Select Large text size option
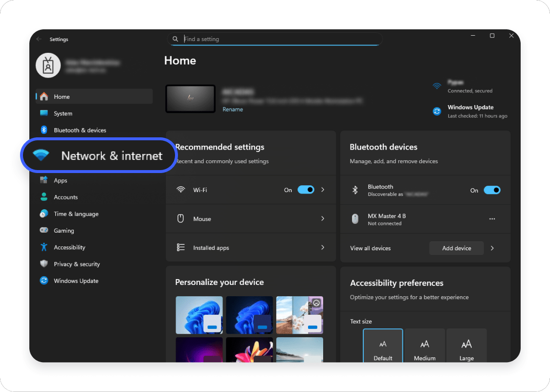The height and width of the screenshot is (392, 550). [466, 346]
